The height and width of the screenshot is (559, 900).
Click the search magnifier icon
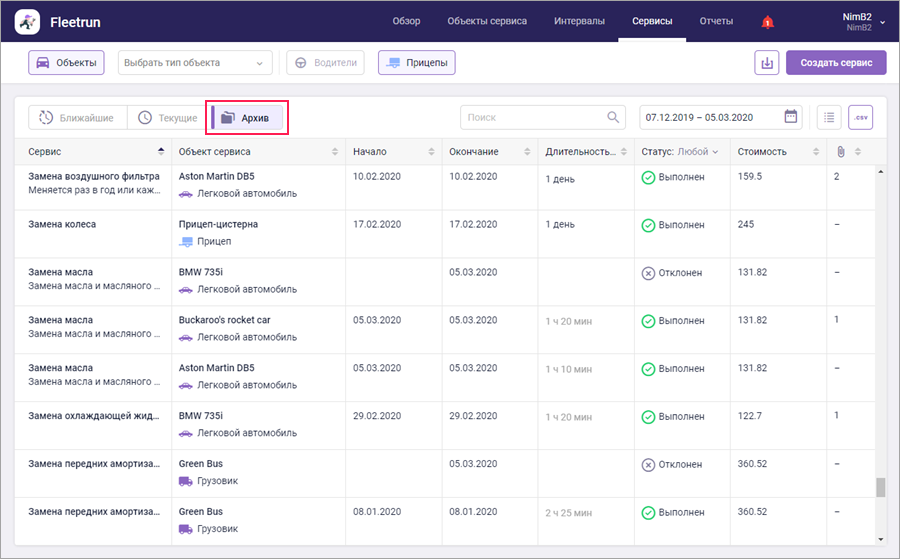(614, 117)
